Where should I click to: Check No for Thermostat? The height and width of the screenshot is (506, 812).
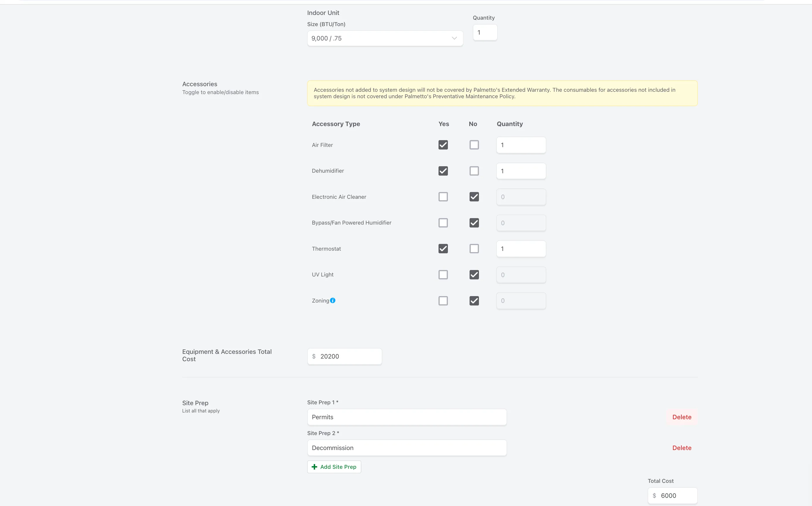pos(474,249)
